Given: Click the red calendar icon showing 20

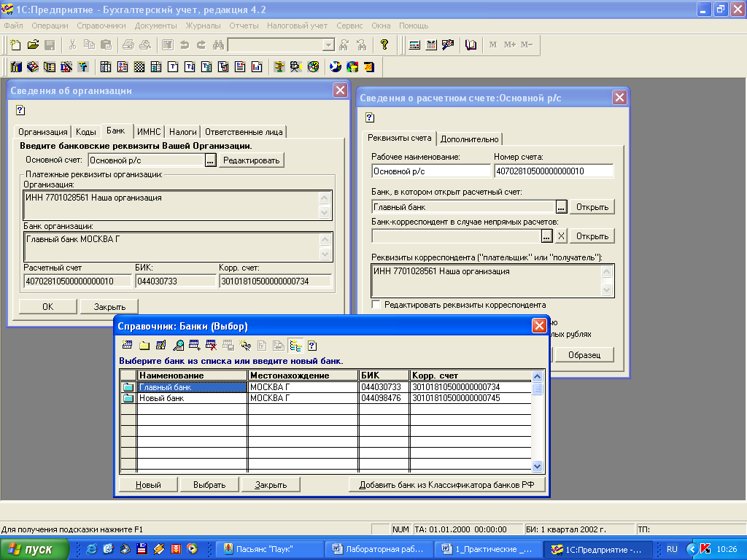Looking at the screenshot, I should point(369,66).
